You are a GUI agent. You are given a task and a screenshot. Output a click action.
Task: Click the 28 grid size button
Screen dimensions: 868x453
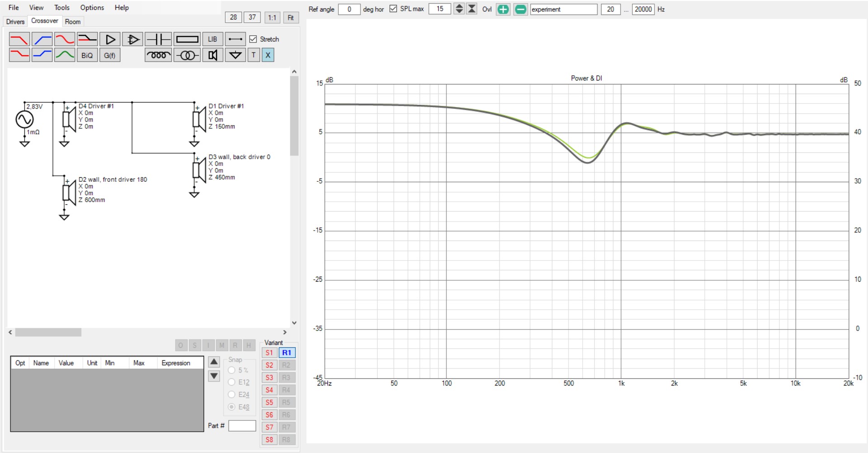tap(233, 17)
